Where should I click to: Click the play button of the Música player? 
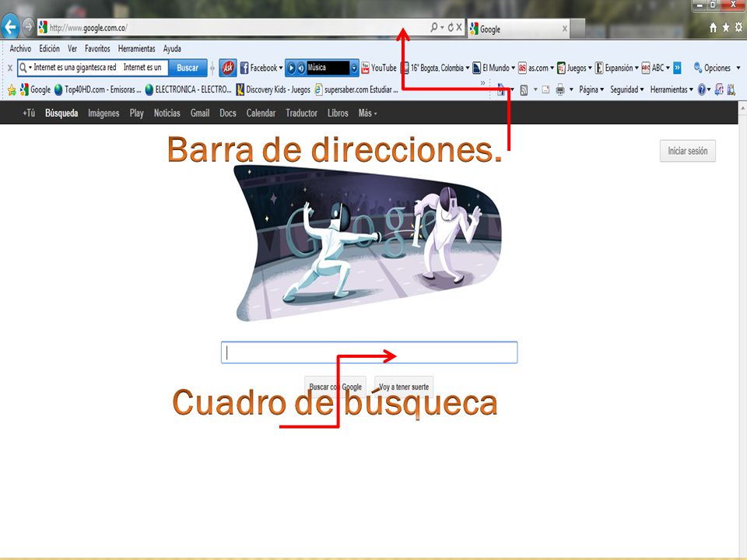click(x=292, y=68)
